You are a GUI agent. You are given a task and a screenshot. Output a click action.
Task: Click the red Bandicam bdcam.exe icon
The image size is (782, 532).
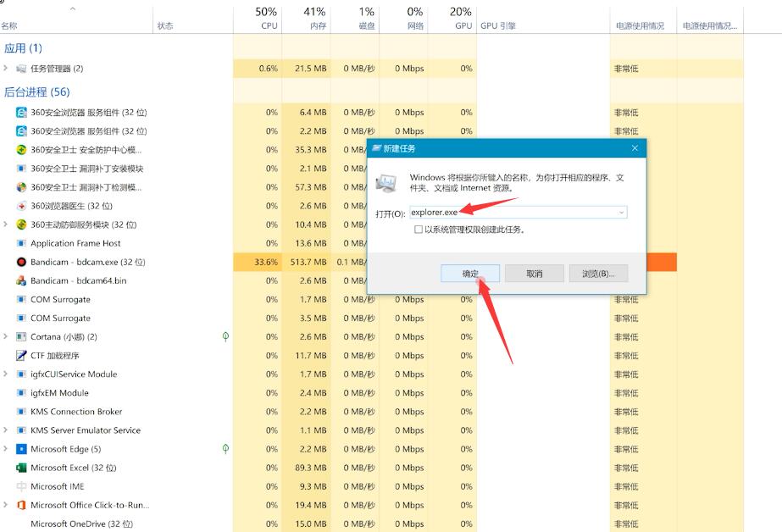21,262
